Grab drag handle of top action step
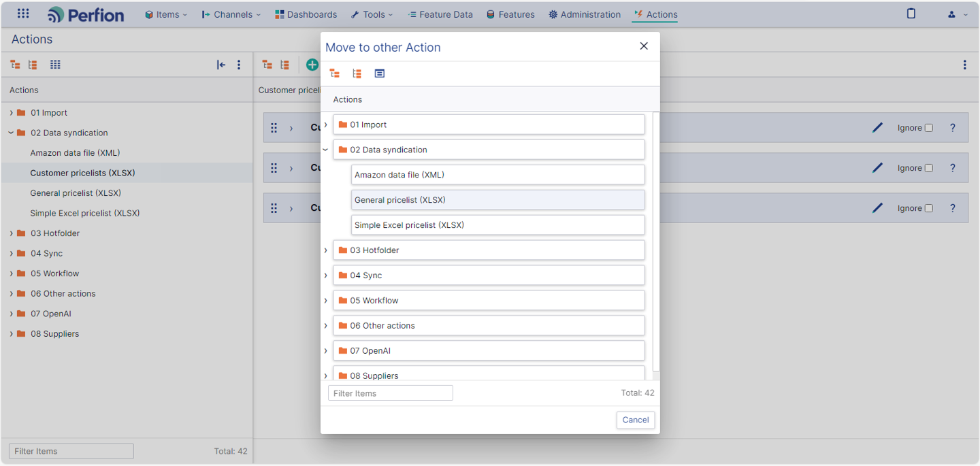This screenshot has width=980, height=466. (274, 128)
